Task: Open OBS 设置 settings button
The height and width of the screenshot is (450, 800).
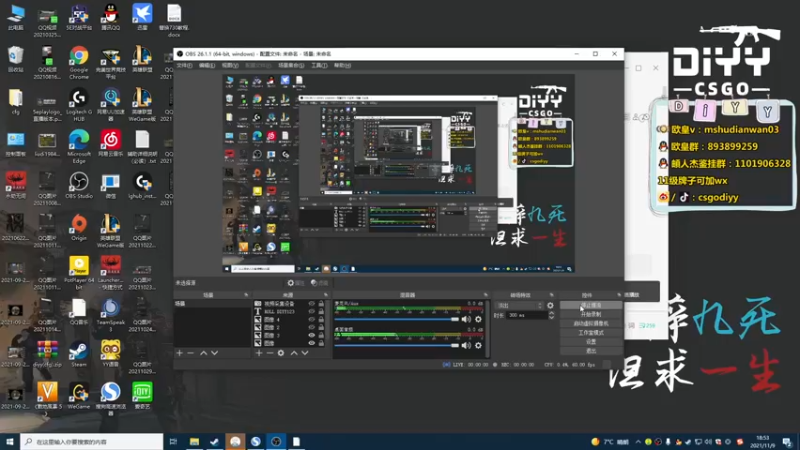Action: tap(591, 342)
